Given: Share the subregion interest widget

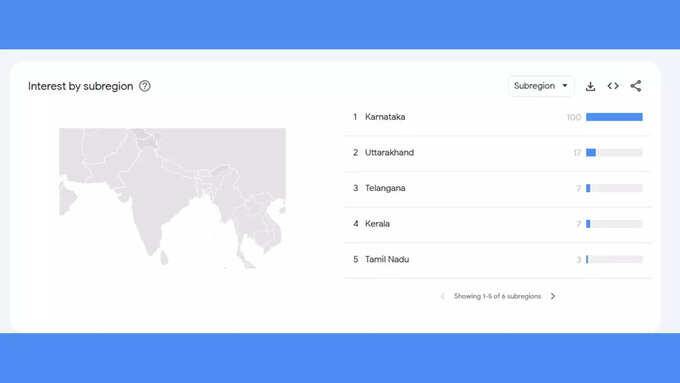Looking at the screenshot, I should point(636,86).
